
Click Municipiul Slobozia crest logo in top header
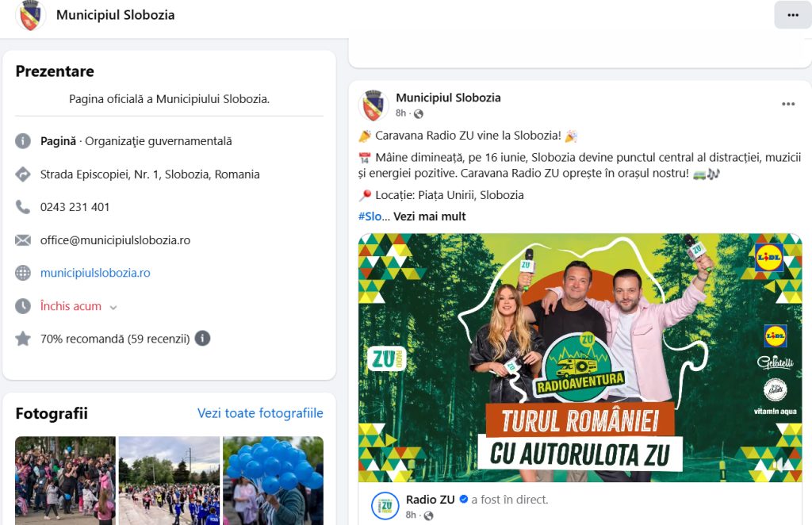tap(30, 15)
